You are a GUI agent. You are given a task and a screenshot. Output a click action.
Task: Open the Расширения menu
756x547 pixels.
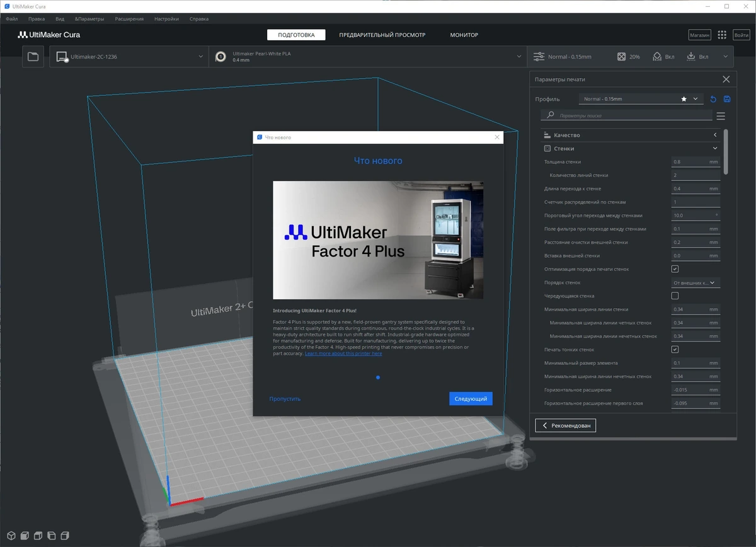tap(129, 19)
